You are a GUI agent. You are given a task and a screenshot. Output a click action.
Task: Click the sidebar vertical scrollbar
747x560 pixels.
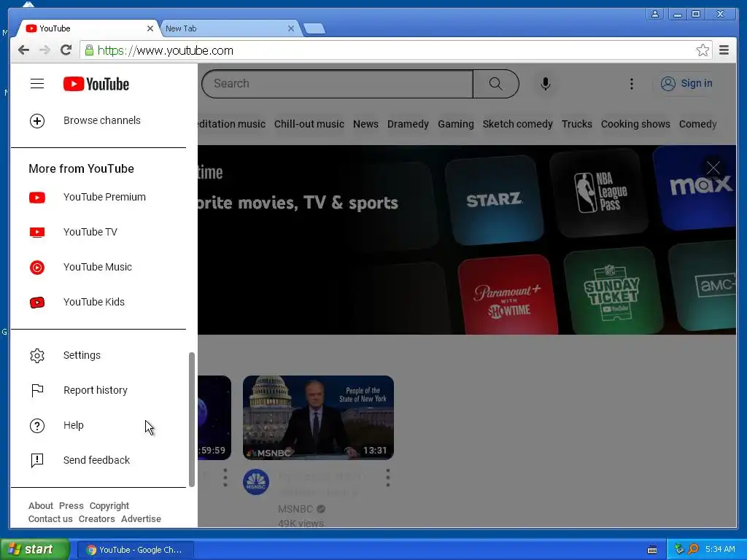tap(192, 419)
